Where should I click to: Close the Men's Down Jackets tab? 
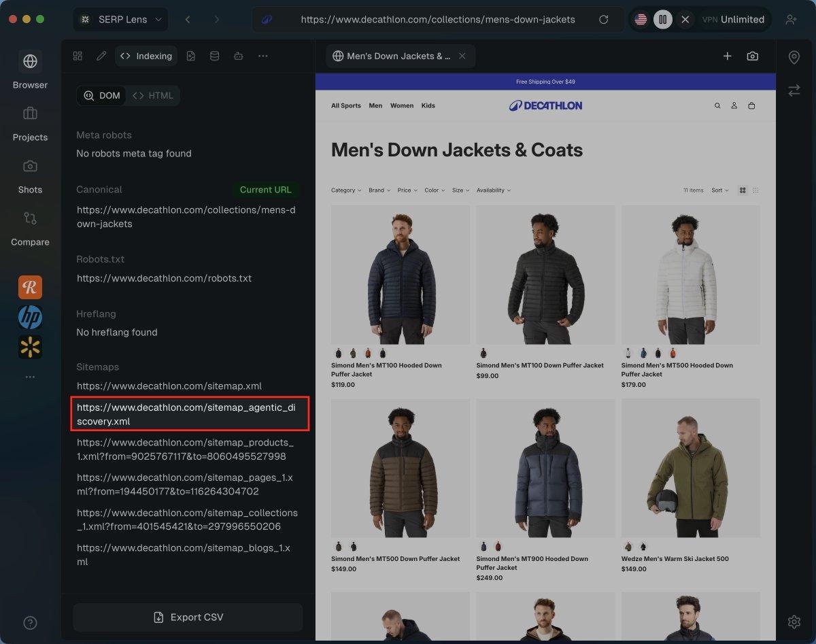(462, 56)
